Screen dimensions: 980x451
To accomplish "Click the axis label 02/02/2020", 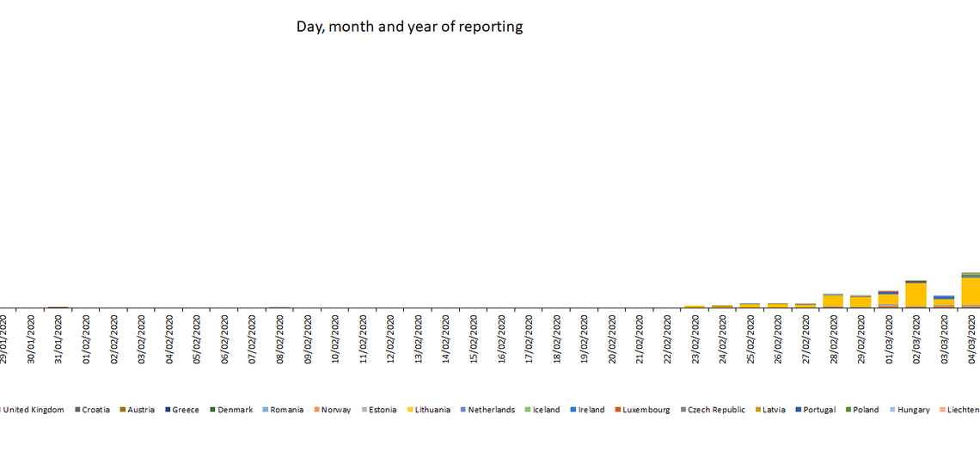I will [x=113, y=339].
